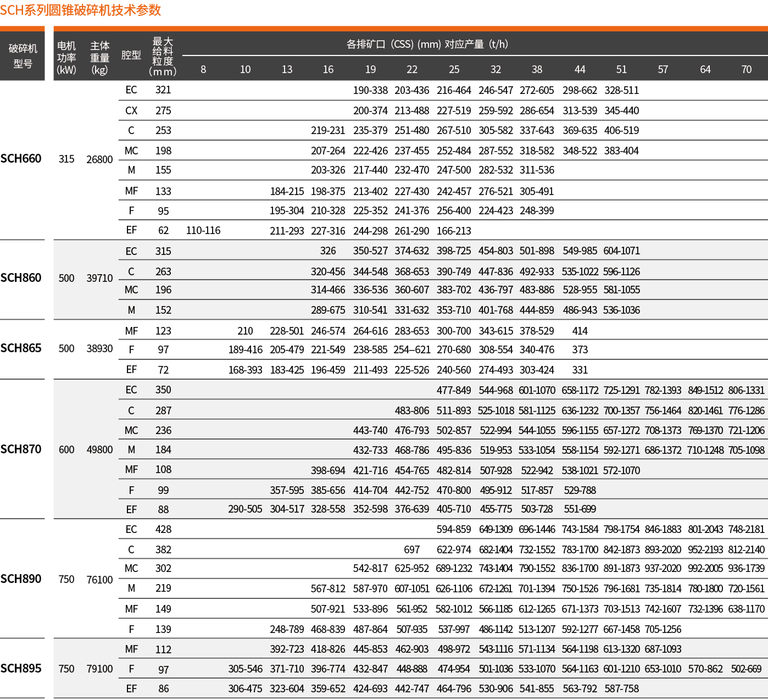Click the weight value '76100'
768x700 pixels.
(99, 580)
